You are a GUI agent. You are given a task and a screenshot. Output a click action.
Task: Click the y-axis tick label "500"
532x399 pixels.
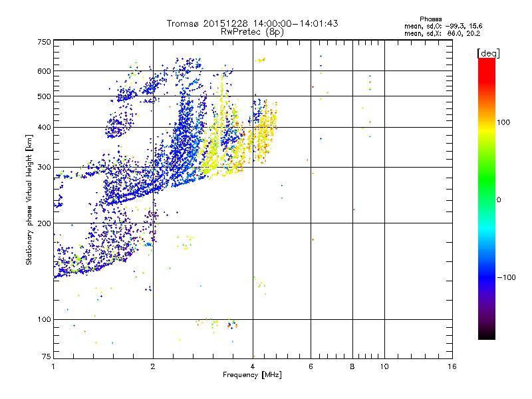click(44, 96)
